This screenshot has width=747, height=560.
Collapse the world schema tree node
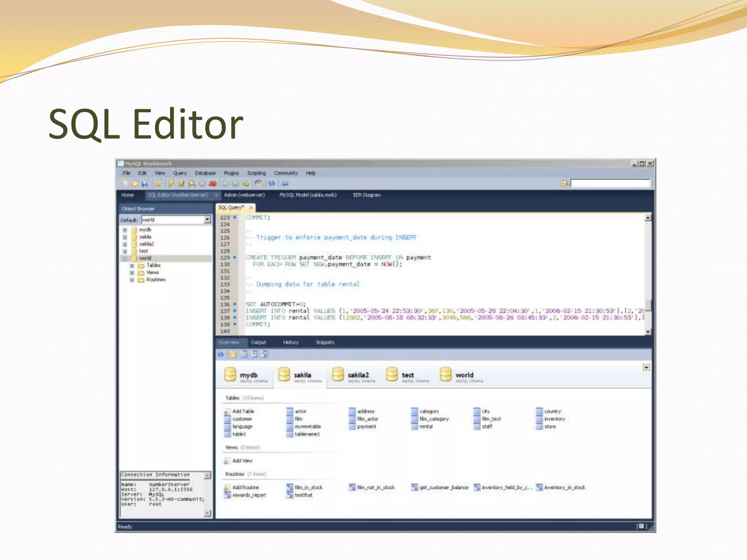tap(125, 258)
